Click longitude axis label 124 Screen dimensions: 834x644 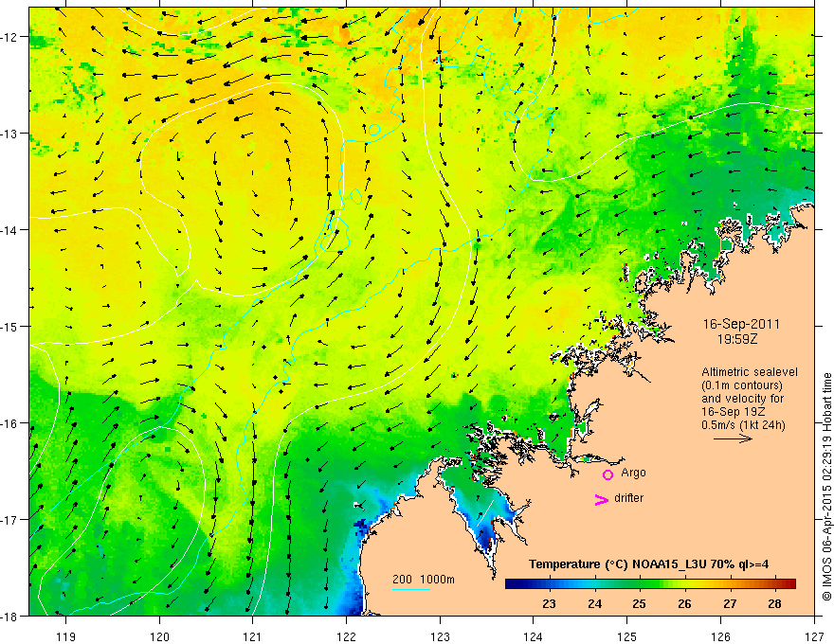(x=534, y=636)
